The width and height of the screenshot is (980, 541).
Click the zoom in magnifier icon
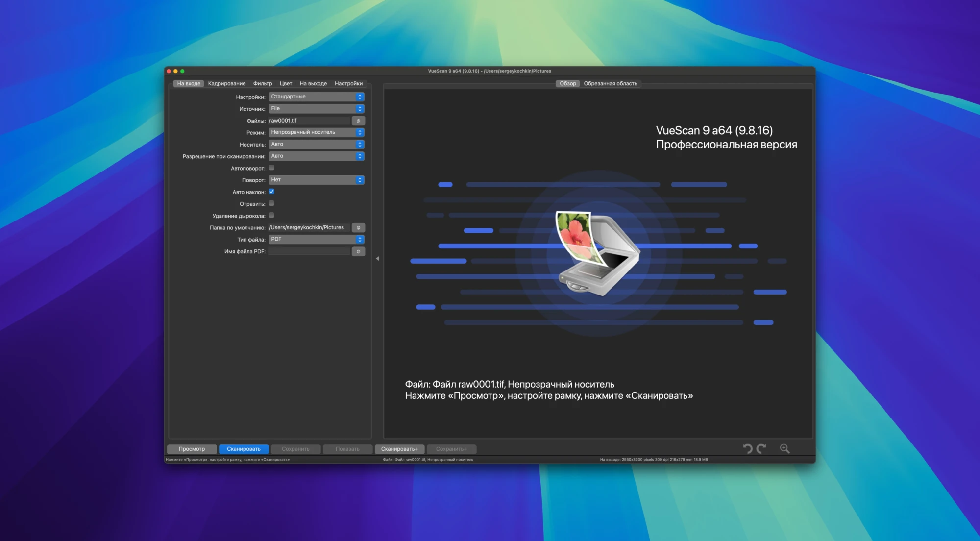pos(784,448)
